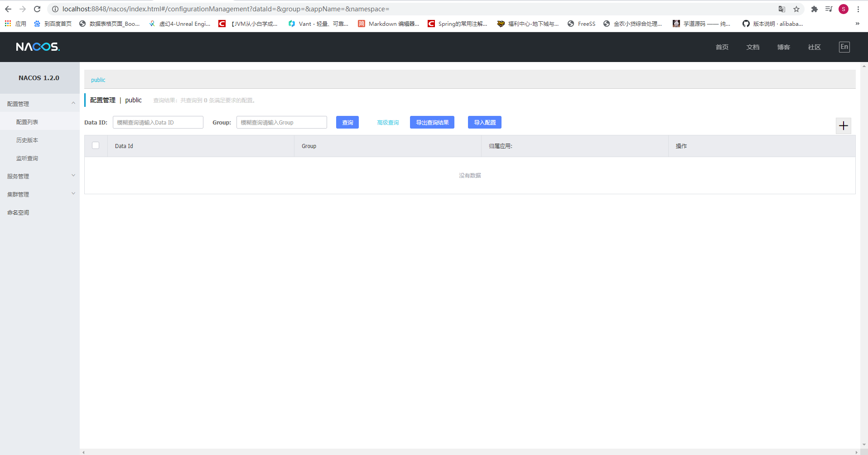This screenshot has height=455, width=868.
Task: Click the site info icon in address bar
Action: [x=55, y=9]
